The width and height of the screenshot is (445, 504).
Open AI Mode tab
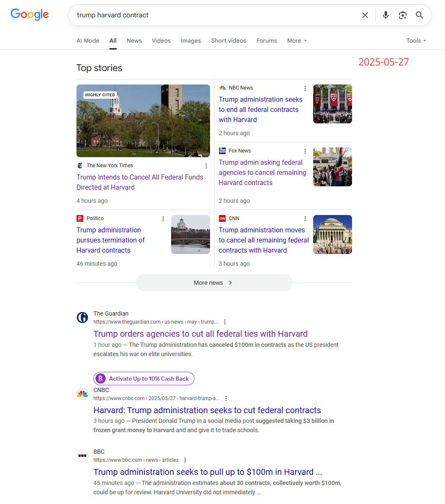[88, 41]
